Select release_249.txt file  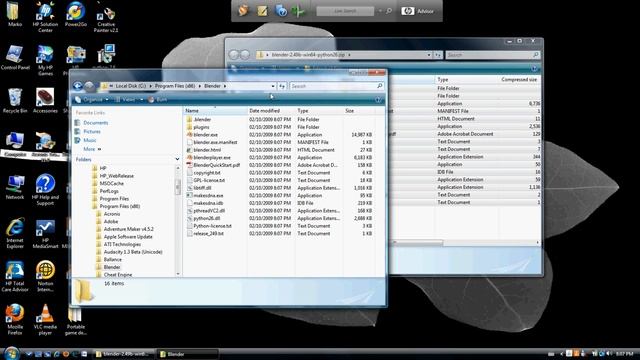[x=208, y=233]
